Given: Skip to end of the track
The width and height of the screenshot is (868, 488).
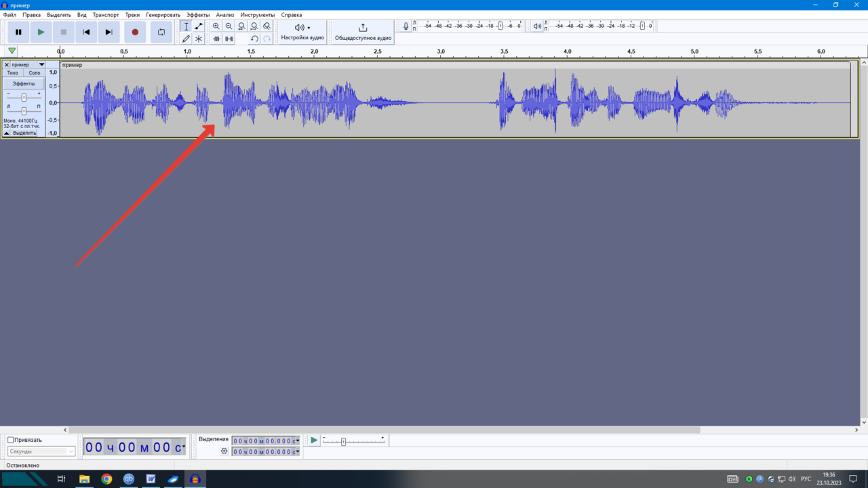Looking at the screenshot, I should (108, 32).
